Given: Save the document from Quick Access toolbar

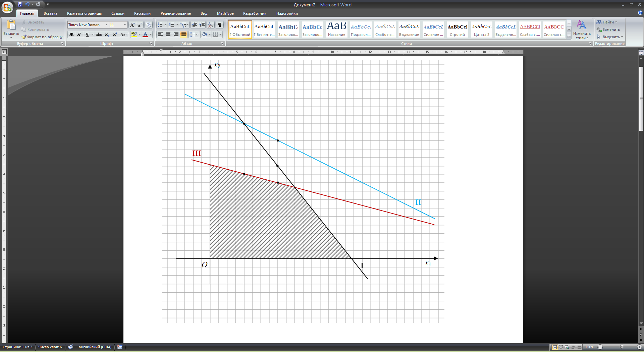Looking at the screenshot, I should pos(20,4).
